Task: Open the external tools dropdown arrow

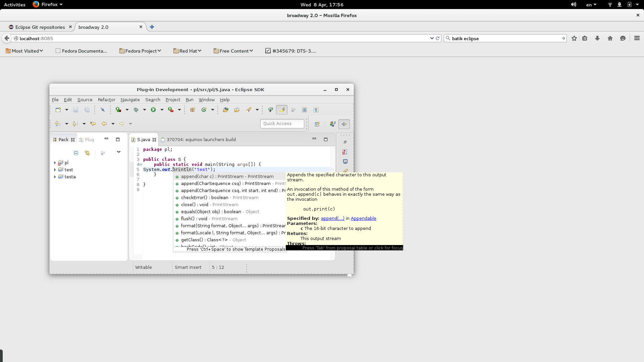Action: (179, 110)
